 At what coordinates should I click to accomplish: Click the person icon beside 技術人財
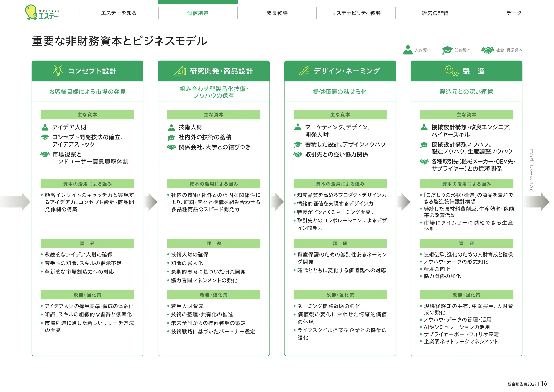[x=171, y=127]
